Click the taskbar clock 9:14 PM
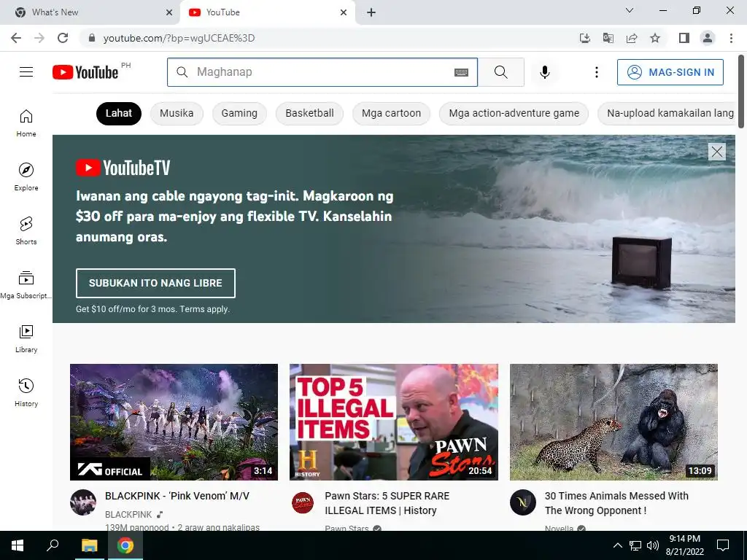This screenshot has width=747, height=560. pyautogui.click(x=684, y=539)
